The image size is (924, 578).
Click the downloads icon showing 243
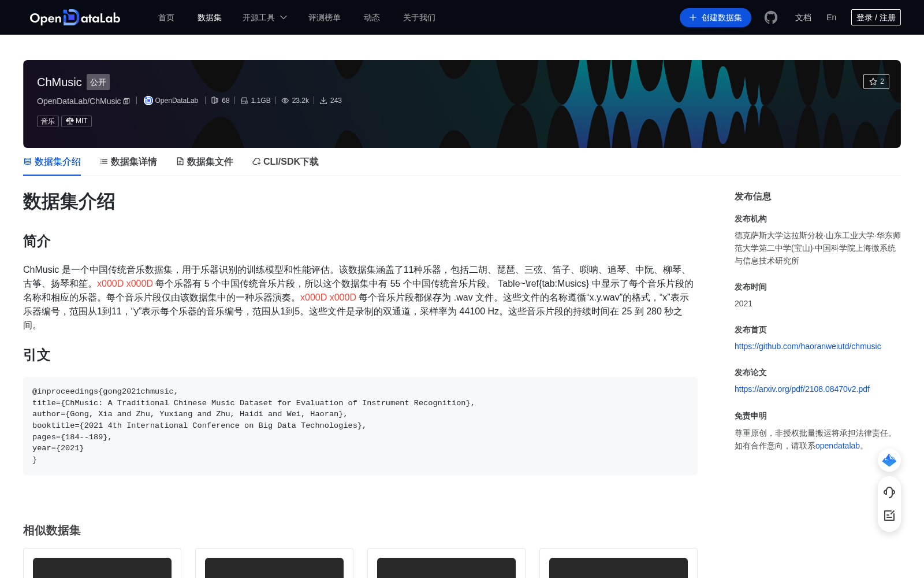click(x=323, y=101)
